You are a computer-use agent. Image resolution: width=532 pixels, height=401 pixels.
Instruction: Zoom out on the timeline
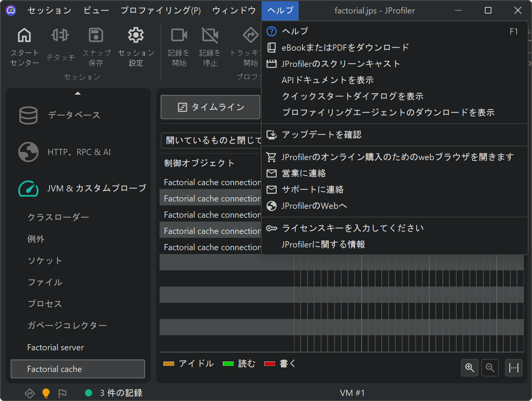pyautogui.click(x=490, y=367)
